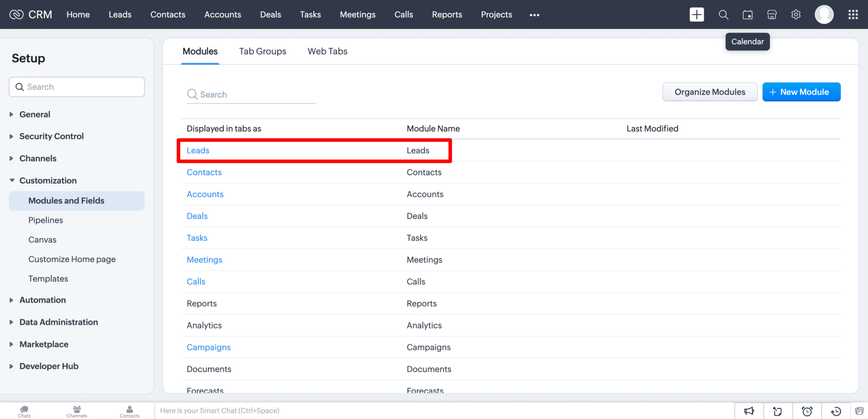
Task: Open Templates under Customization
Action: click(48, 279)
